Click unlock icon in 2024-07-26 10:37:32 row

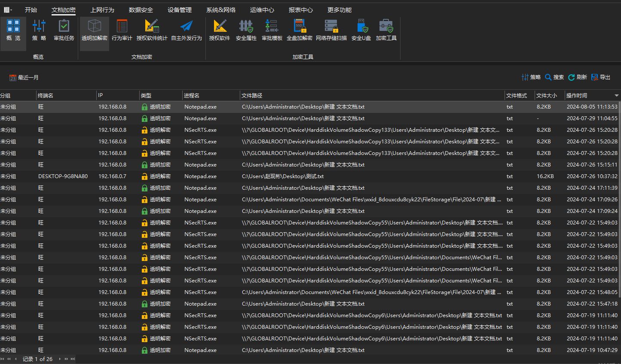[144, 176]
